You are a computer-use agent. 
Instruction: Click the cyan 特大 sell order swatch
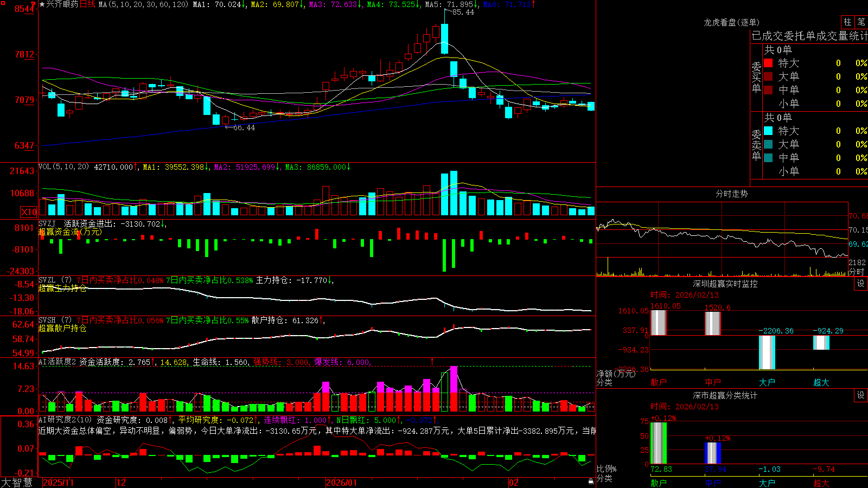coord(768,131)
